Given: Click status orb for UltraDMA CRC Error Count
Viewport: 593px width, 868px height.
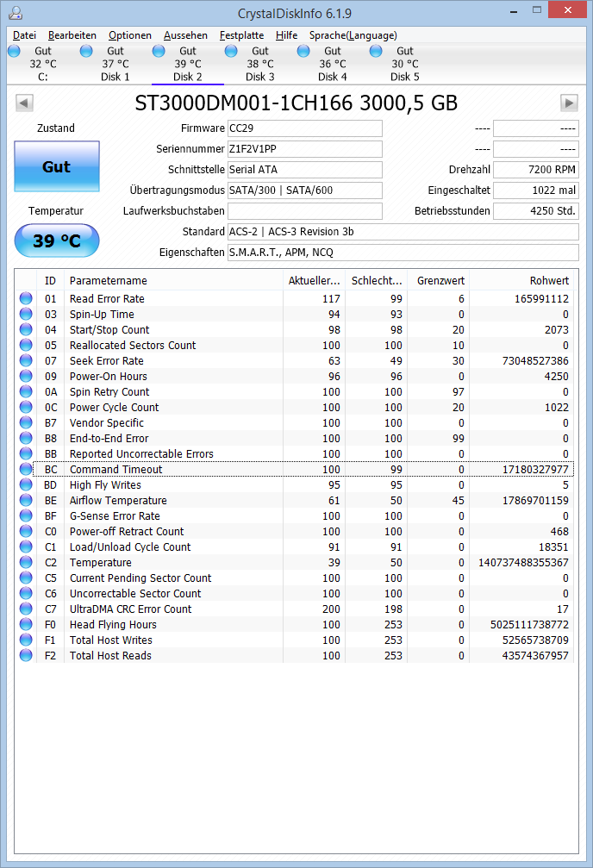Looking at the screenshot, I should (26, 609).
